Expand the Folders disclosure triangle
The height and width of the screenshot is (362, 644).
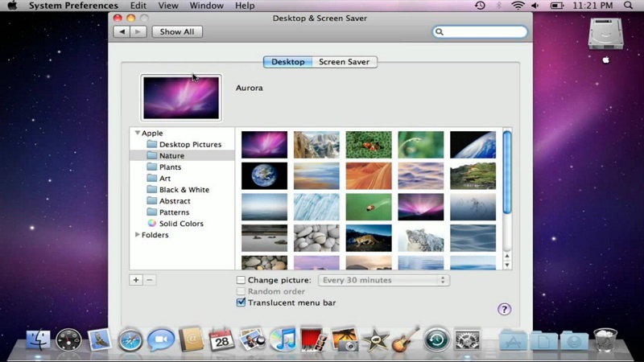tap(138, 235)
